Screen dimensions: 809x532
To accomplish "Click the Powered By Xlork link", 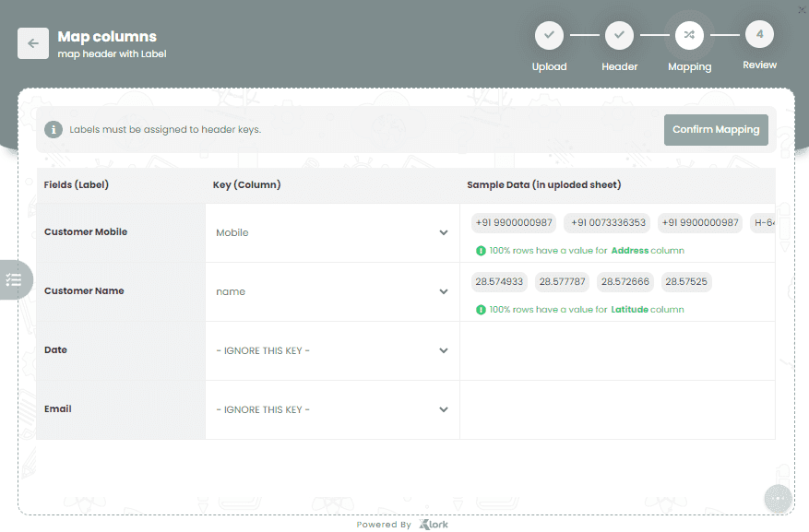I will point(402,523).
